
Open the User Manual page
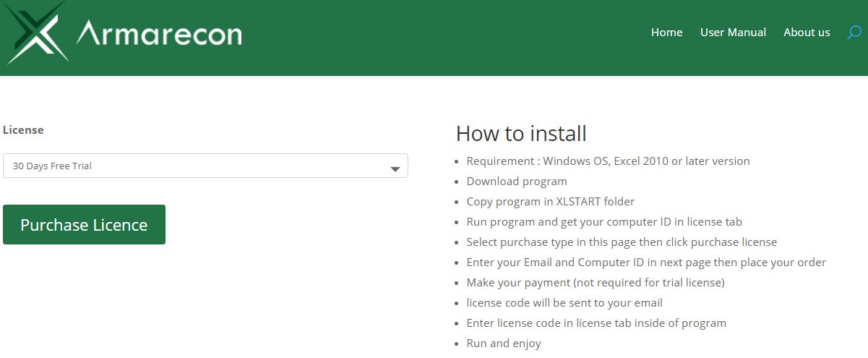point(733,33)
